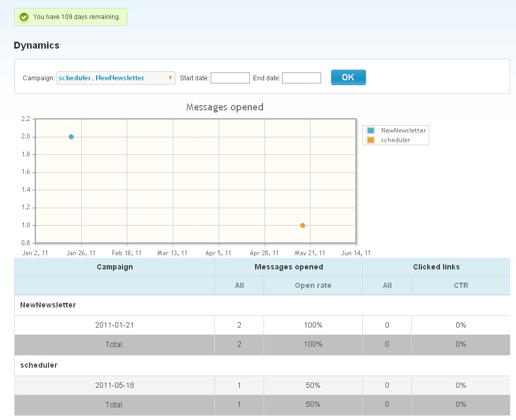Click the 'Messages opened' chart title
This screenshot has width=516, height=420.
pyautogui.click(x=225, y=107)
